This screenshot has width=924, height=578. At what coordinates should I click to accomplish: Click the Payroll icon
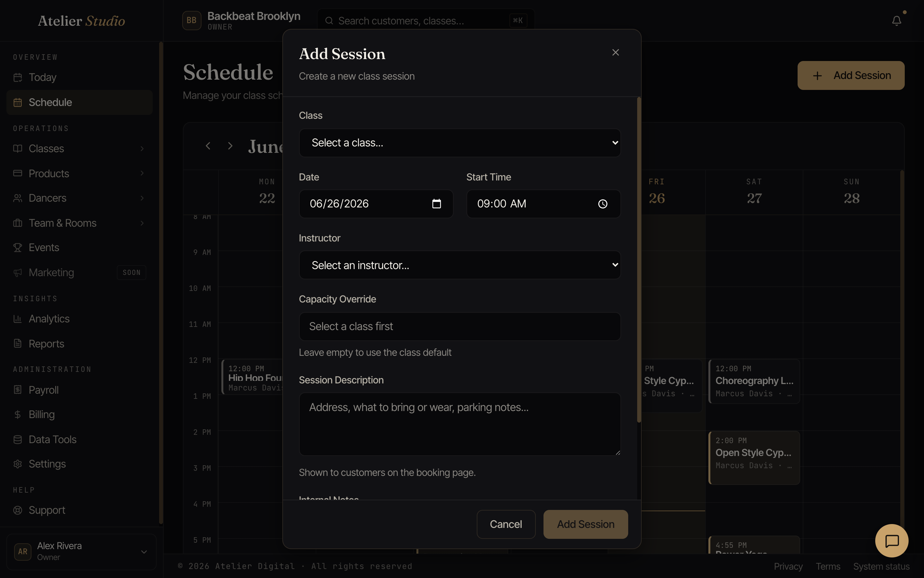(x=18, y=390)
